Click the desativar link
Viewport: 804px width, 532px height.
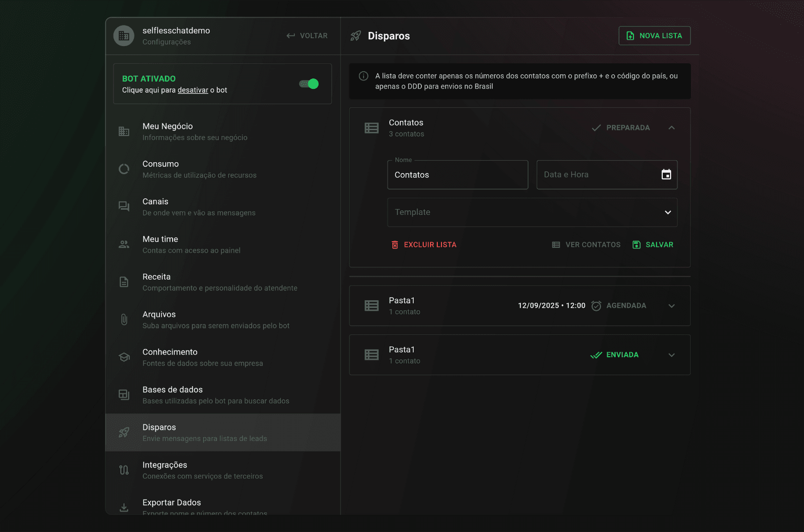[x=193, y=90]
